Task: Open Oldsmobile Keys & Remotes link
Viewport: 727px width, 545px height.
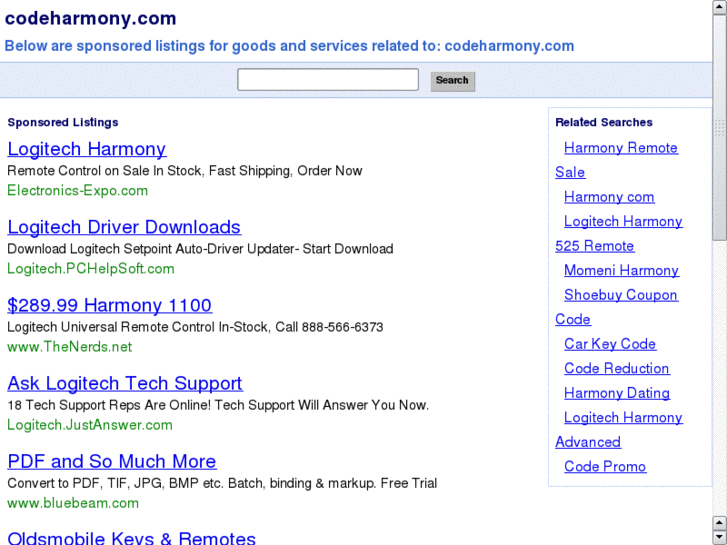Action: click(x=132, y=538)
